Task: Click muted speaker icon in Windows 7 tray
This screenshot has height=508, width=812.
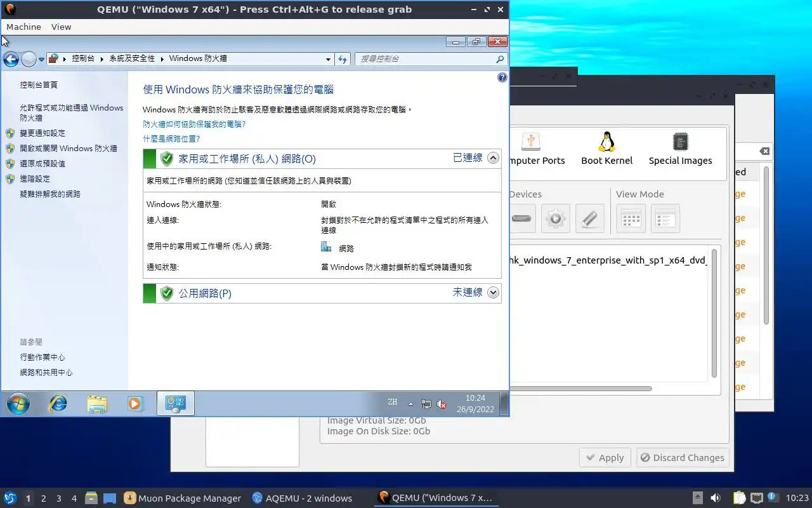Action: point(442,404)
